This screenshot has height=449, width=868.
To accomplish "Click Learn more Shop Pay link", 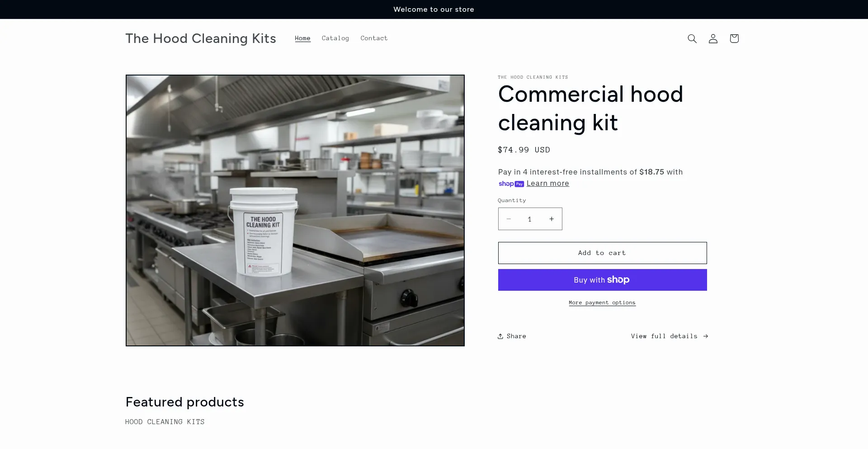I will [x=547, y=183].
